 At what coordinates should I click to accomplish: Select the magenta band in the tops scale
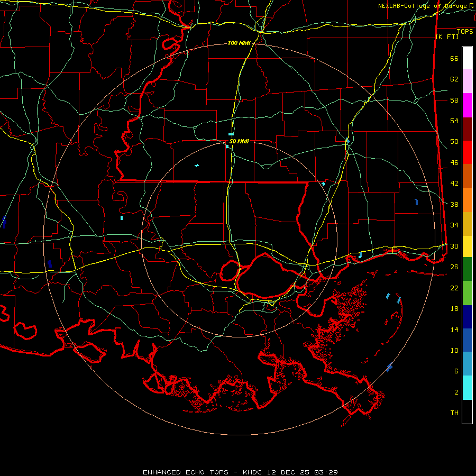click(x=467, y=105)
